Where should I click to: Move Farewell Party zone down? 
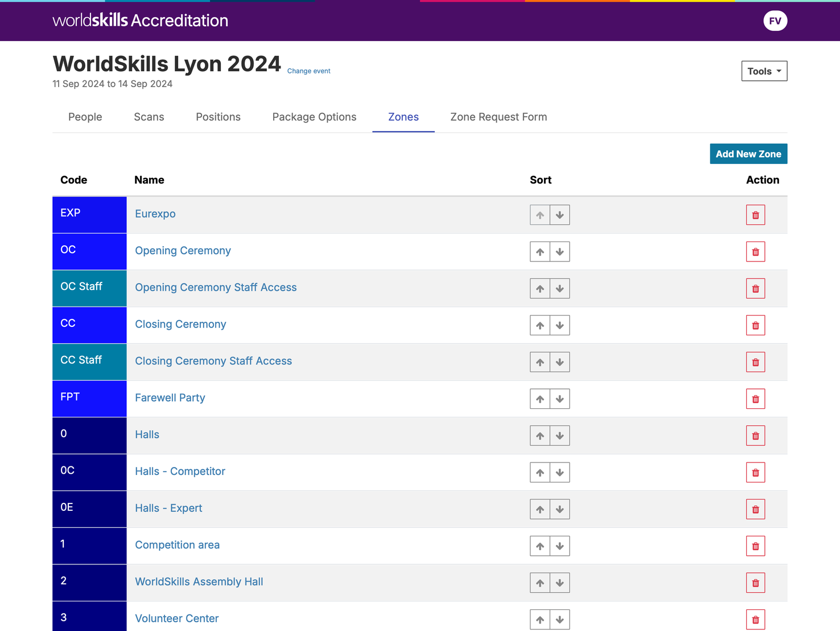pyautogui.click(x=560, y=399)
